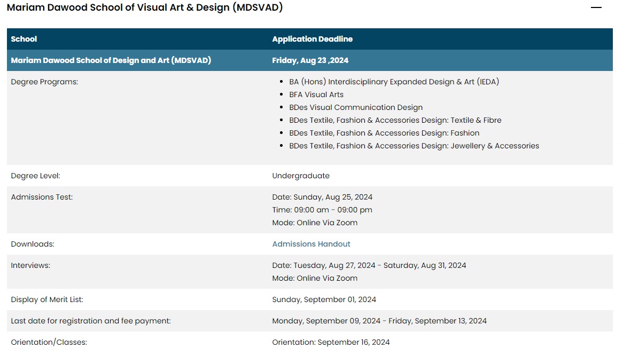The image size is (623, 364).
Task: Select BFA Visual Arts entry
Action: tap(316, 94)
